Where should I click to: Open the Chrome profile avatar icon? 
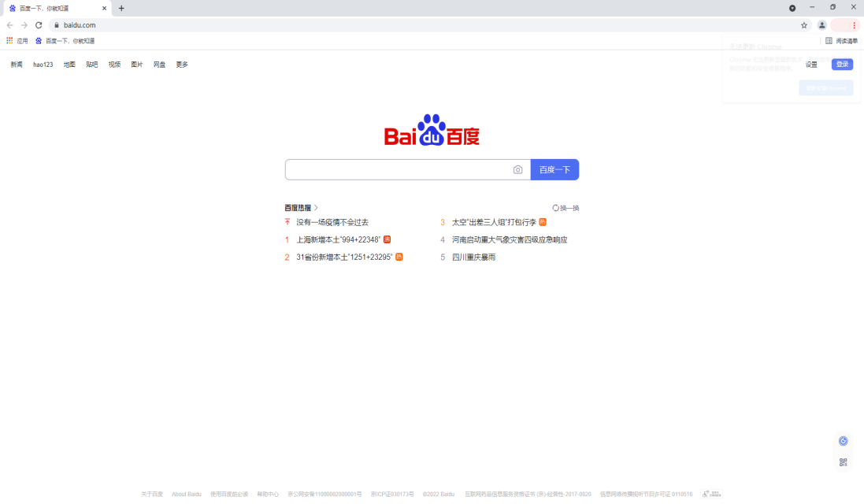point(821,24)
